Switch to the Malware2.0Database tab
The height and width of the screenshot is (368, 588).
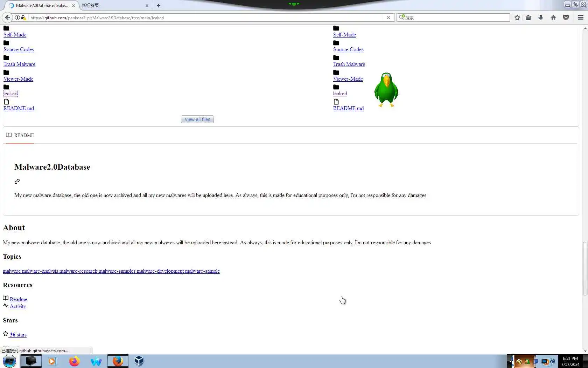point(42,6)
